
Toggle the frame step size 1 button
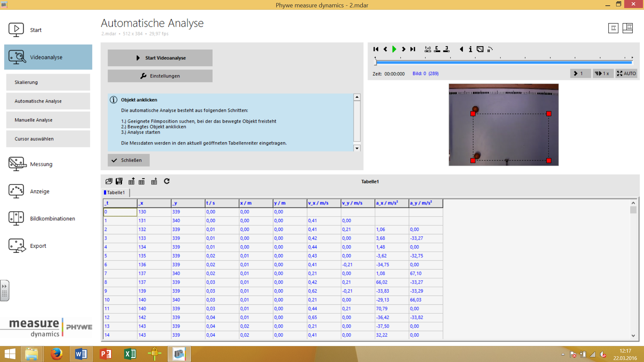pyautogui.click(x=580, y=73)
